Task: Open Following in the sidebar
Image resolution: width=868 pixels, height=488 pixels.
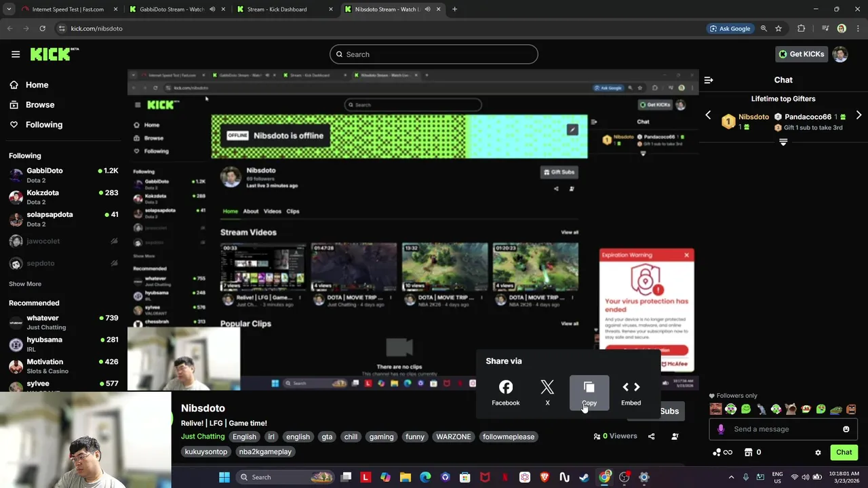Action: [44, 125]
